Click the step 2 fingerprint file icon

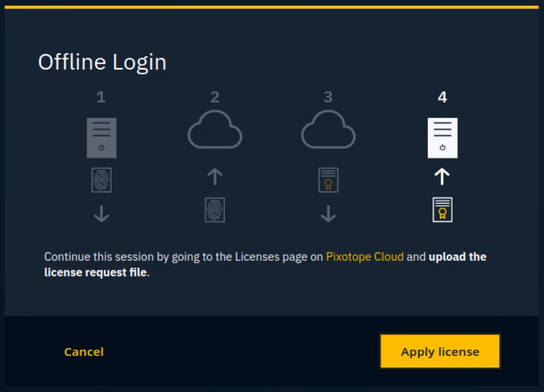click(x=214, y=210)
